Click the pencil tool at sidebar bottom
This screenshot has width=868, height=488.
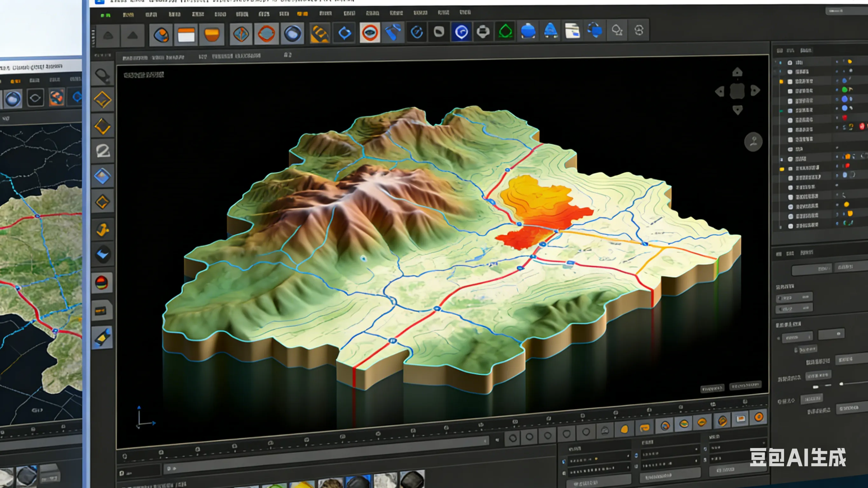(x=102, y=337)
